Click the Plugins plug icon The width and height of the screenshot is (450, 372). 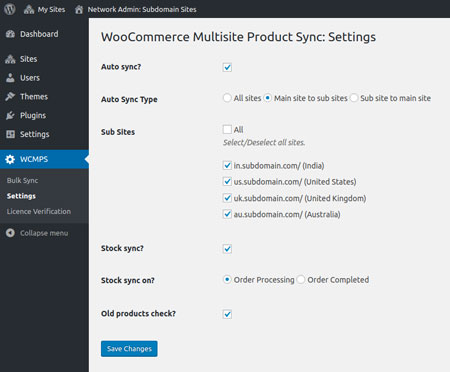pos(10,116)
